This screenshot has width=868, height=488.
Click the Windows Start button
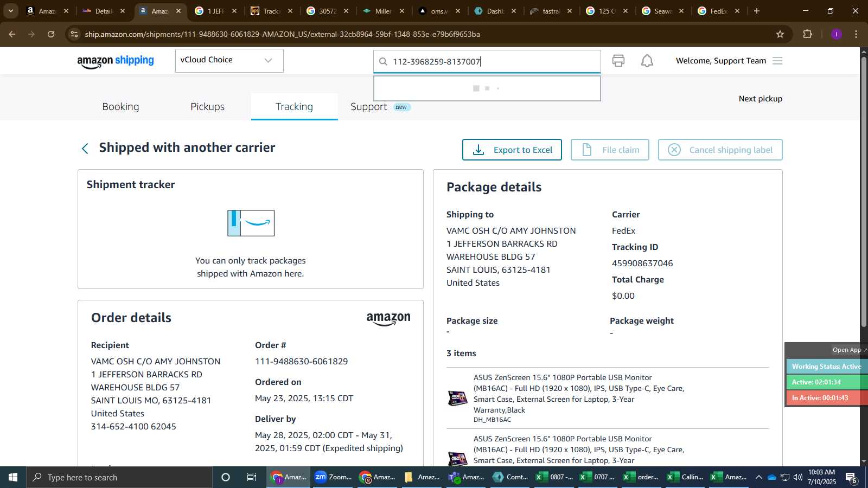point(13,477)
